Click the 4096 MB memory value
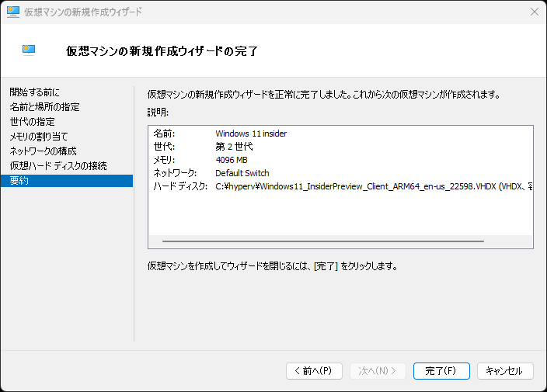The image size is (547, 392). pos(232,160)
